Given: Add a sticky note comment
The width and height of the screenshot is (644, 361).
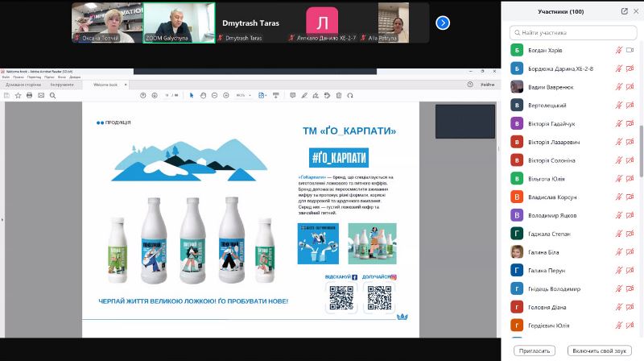Looking at the screenshot, I should (292, 95).
